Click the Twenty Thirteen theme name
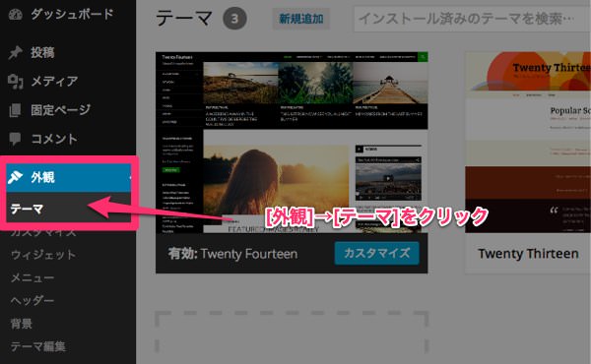The height and width of the screenshot is (364, 591). point(528,254)
